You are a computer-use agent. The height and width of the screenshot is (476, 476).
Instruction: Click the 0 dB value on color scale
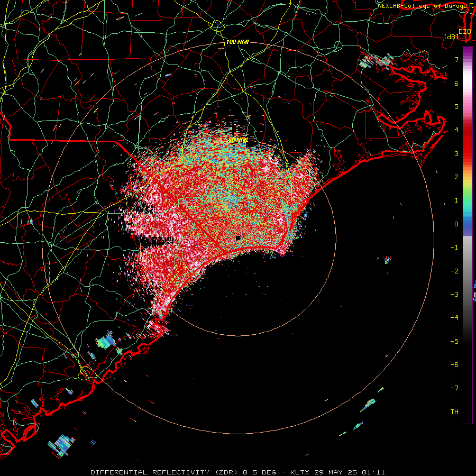[456, 224]
